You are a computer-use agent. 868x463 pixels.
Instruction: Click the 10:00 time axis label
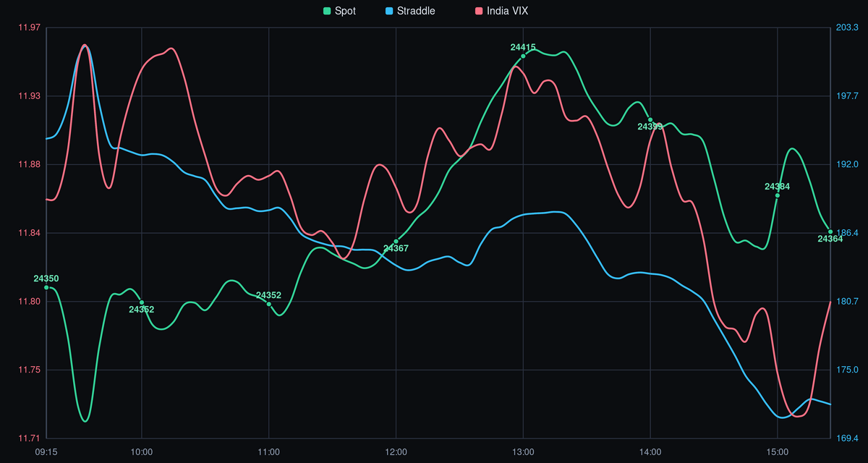click(142, 451)
